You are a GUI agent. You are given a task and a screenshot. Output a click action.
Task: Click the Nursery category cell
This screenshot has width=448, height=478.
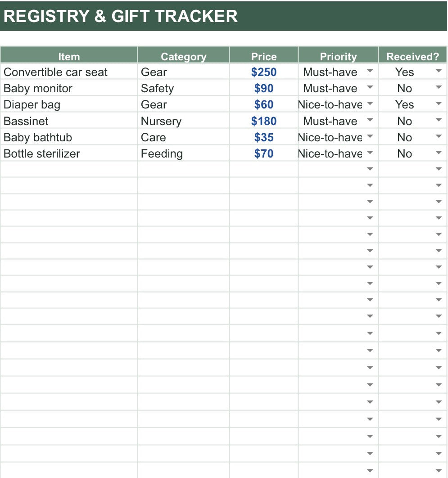click(183, 121)
